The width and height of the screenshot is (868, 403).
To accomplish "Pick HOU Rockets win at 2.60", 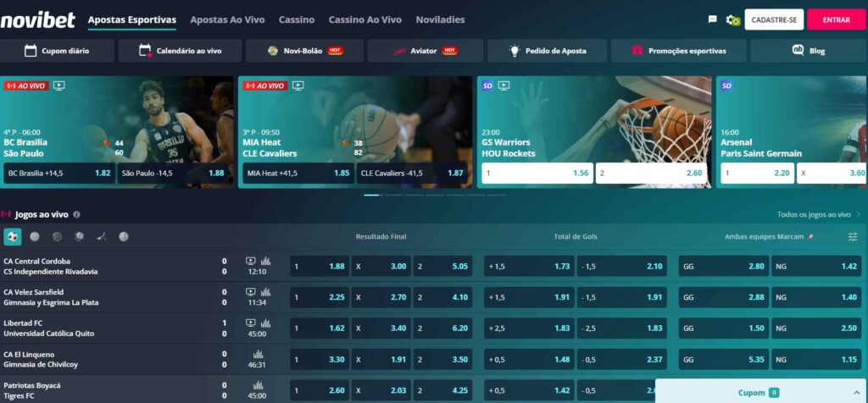I will pyautogui.click(x=651, y=173).
